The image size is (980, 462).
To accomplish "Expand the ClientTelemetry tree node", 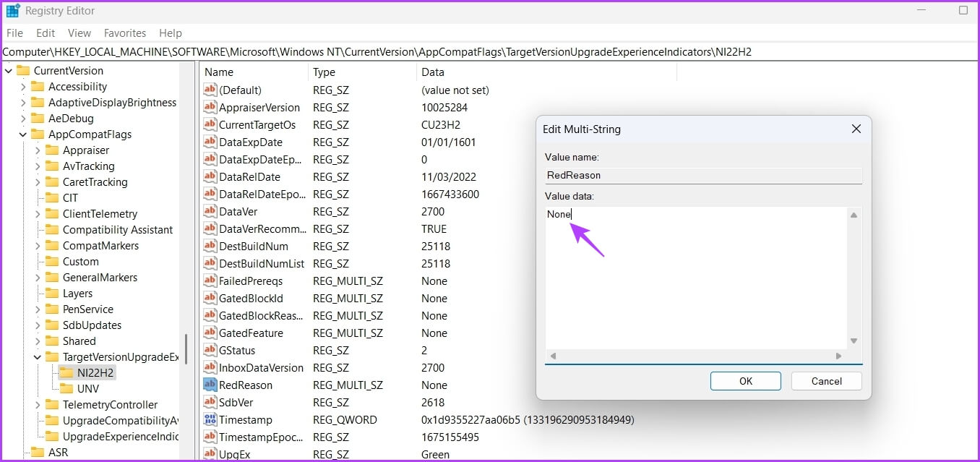I will pos(38,214).
